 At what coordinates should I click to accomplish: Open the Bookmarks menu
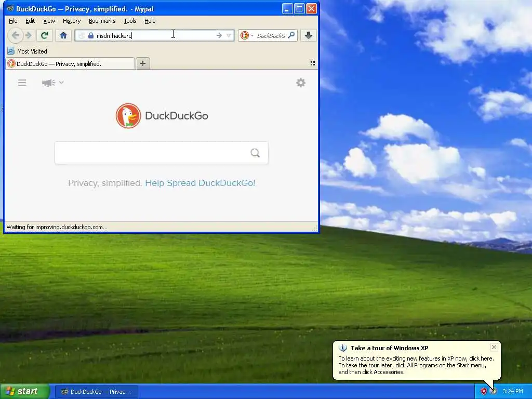[x=102, y=21]
